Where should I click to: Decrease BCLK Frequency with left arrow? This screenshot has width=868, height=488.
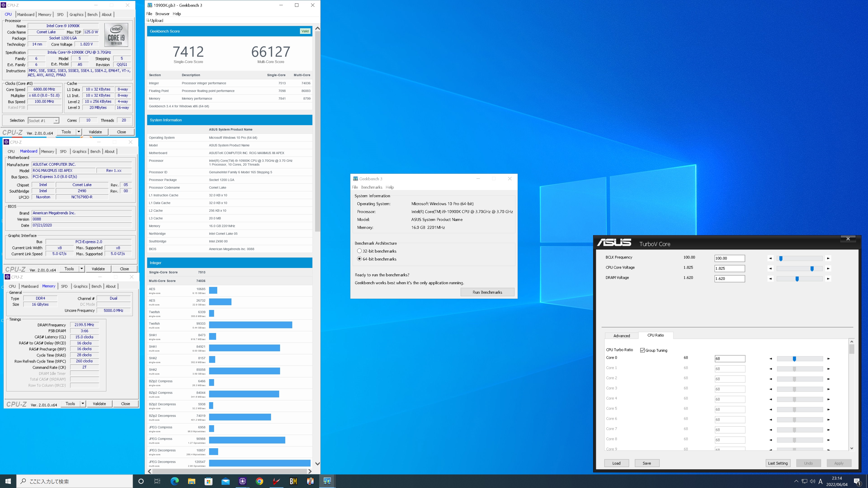(770, 258)
